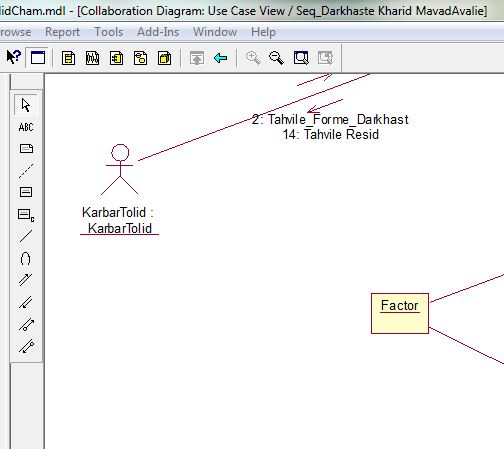Viewport: 504px width, 449px height.
Task: Select the arrow Selection tool in toolbox
Action: [x=26, y=105]
